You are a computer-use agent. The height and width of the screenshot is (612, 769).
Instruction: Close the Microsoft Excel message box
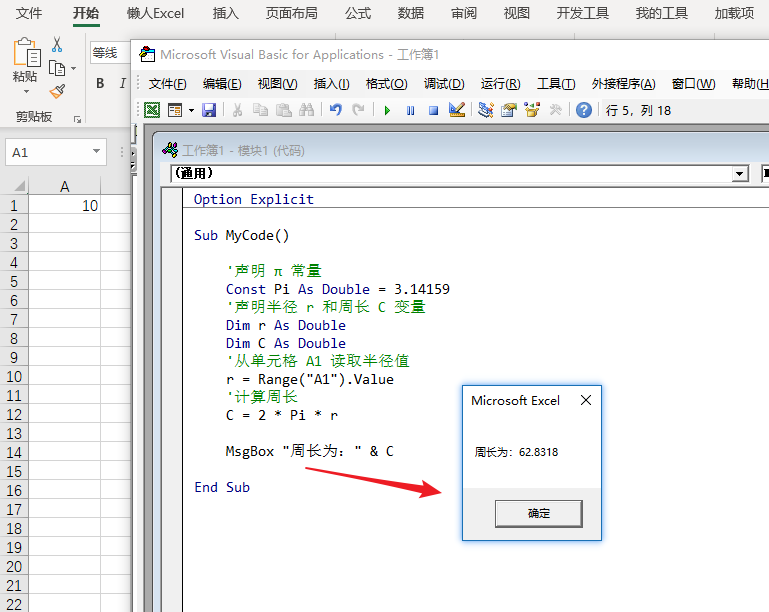[586, 400]
